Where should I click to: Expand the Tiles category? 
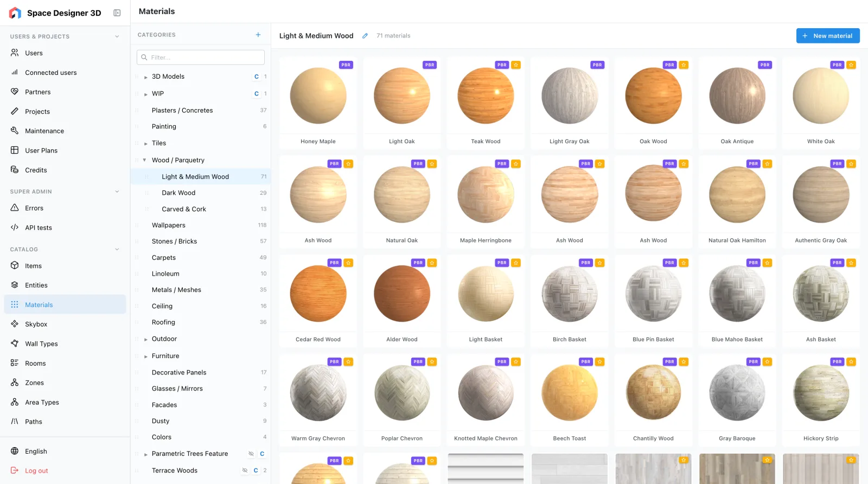(x=146, y=144)
